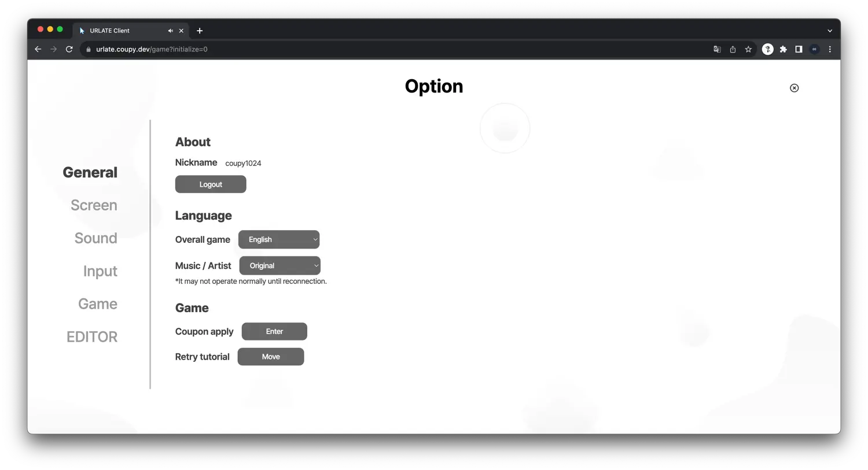868x470 pixels.
Task: Reload the page with the refresh icon
Action: (x=69, y=49)
